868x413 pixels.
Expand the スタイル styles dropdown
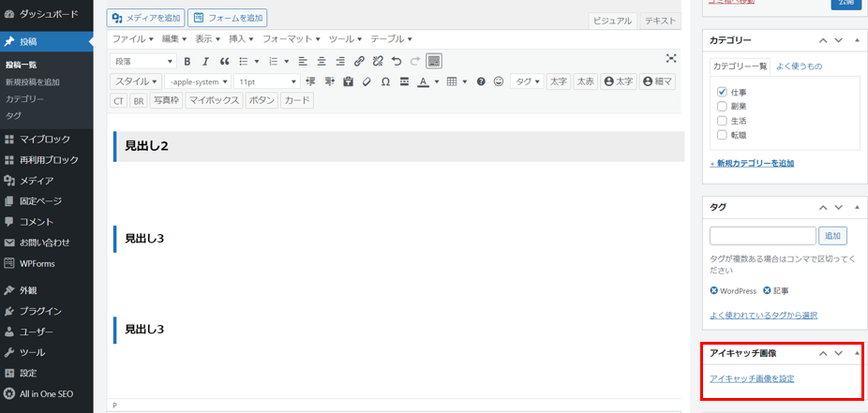click(x=136, y=81)
